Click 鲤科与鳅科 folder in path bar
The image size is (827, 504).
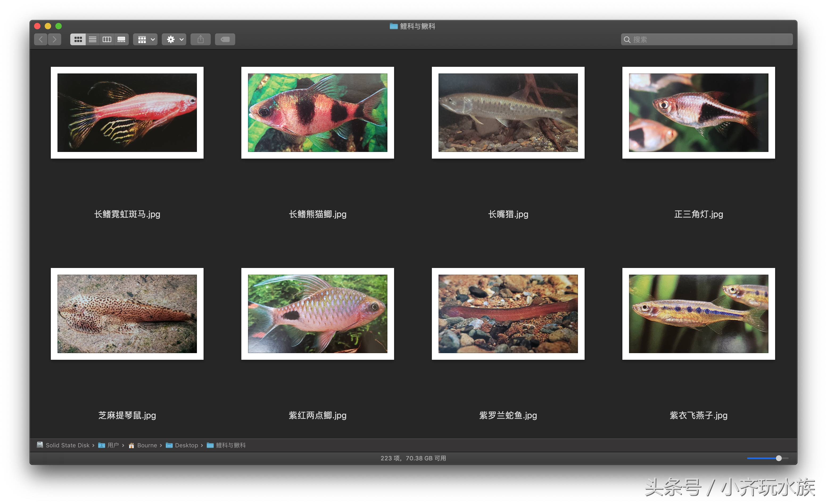tap(226, 445)
